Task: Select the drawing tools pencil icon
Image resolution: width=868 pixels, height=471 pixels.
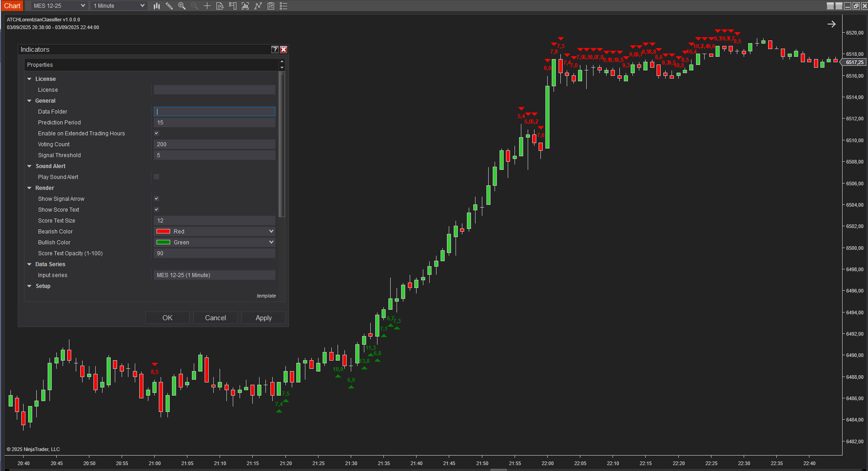Action: pos(169,6)
